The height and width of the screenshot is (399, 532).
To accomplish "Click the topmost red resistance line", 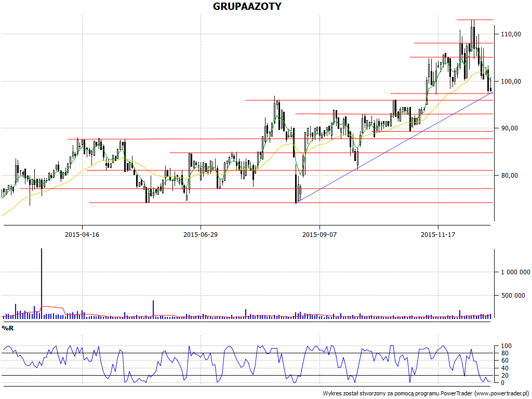I will [x=475, y=20].
